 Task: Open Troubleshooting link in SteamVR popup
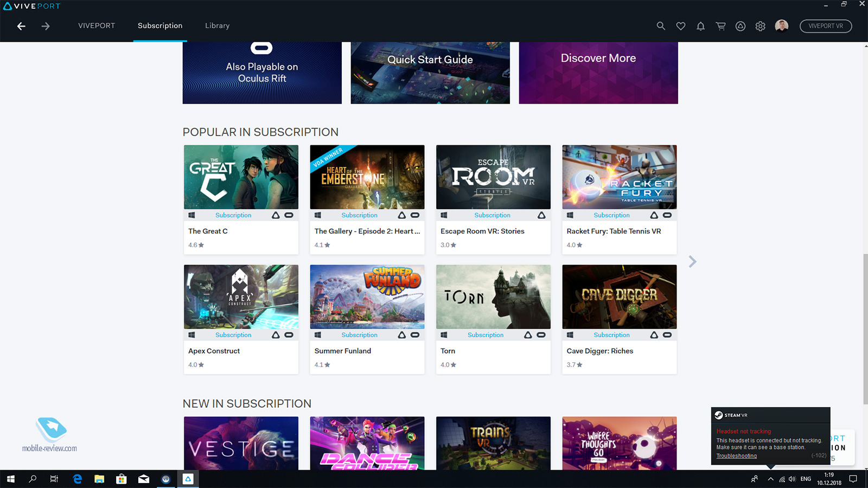(736, 456)
